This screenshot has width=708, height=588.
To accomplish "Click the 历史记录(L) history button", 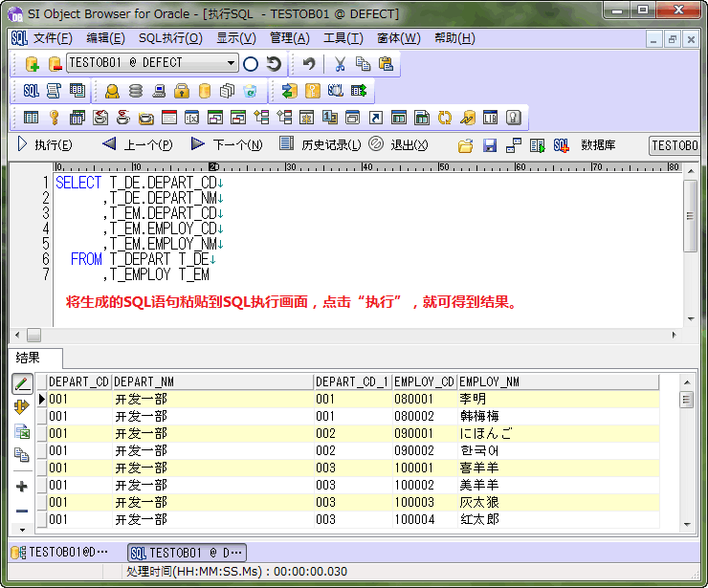I will point(320,145).
